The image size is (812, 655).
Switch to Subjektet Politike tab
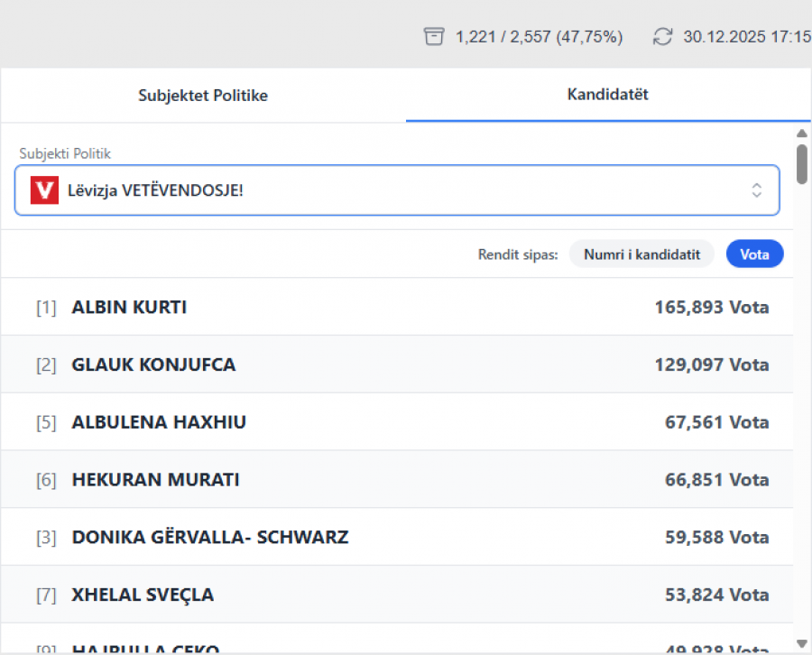[x=203, y=96]
